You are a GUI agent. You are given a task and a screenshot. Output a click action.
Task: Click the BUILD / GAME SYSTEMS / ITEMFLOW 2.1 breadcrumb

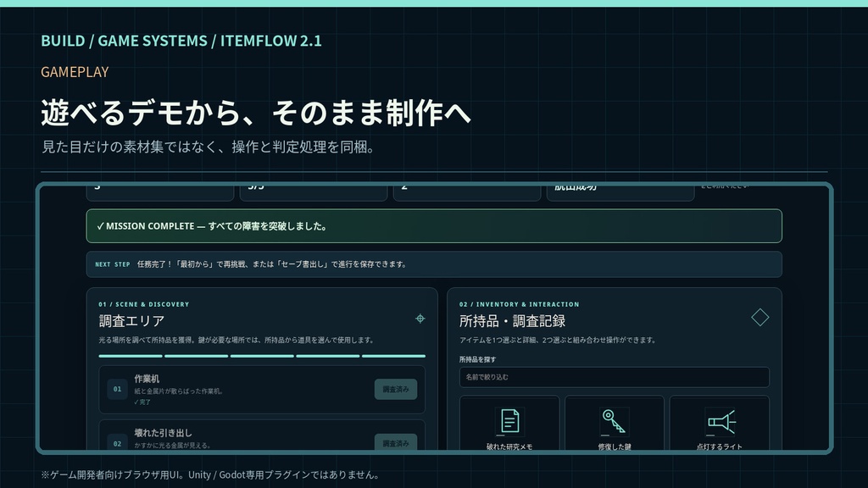click(x=181, y=41)
